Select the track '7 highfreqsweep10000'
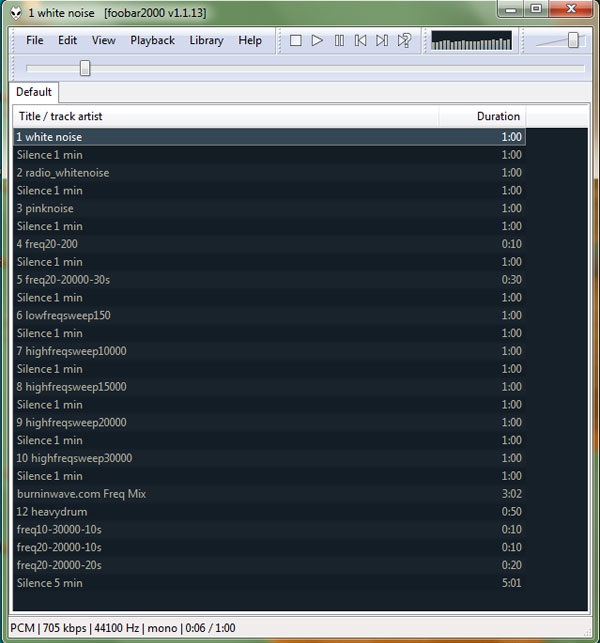This screenshot has height=643, width=600. (x=269, y=351)
